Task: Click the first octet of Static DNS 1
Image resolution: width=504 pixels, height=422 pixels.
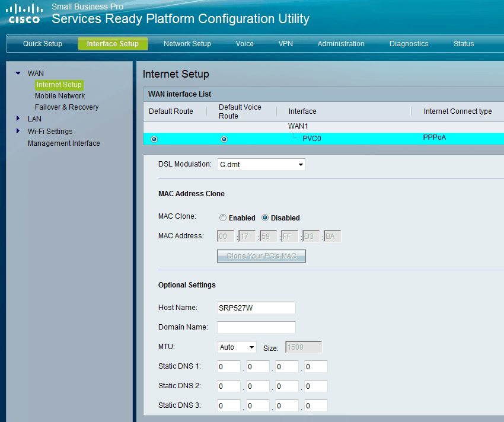Action: point(228,367)
